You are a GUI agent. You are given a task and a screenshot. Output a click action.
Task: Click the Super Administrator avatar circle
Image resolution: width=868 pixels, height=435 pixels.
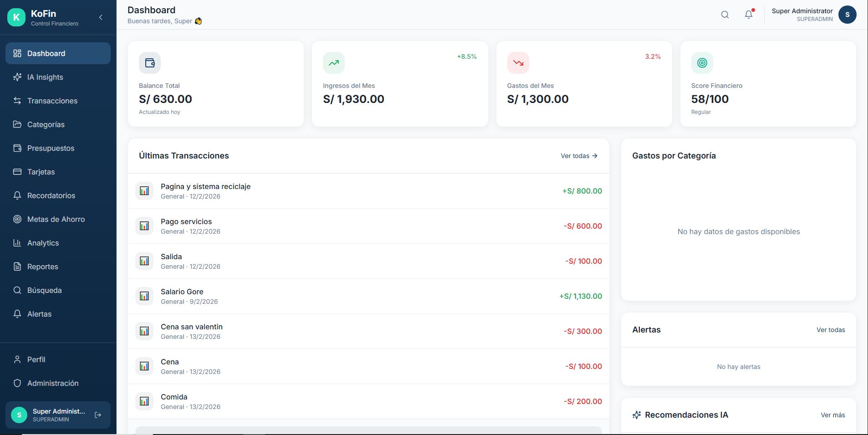[848, 14]
